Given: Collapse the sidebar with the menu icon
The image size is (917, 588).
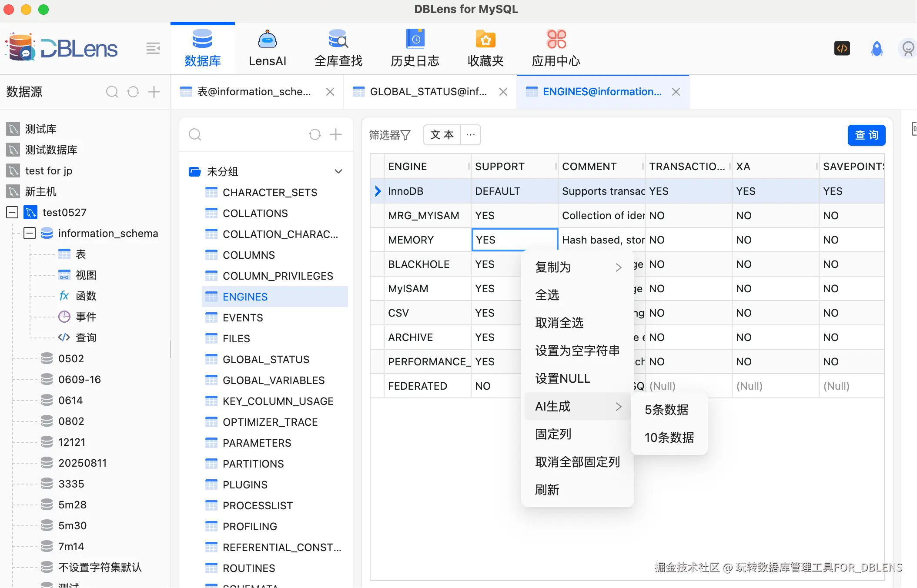Looking at the screenshot, I should (x=153, y=48).
